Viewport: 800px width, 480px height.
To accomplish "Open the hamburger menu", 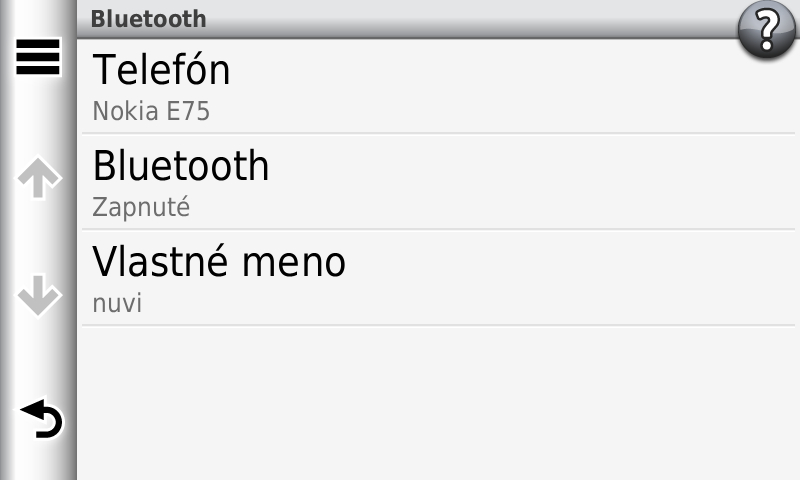I will pyautogui.click(x=38, y=58).
